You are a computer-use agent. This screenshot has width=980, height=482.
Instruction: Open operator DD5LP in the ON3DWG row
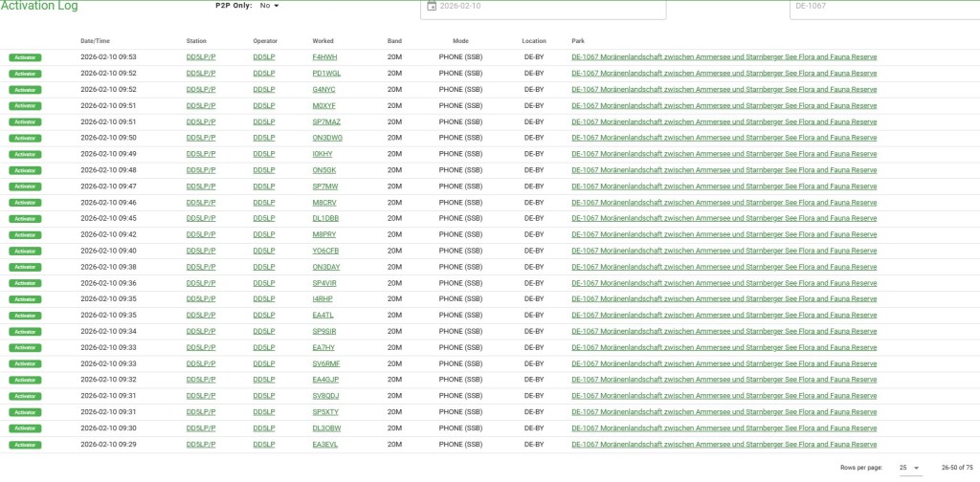[264, 138]
